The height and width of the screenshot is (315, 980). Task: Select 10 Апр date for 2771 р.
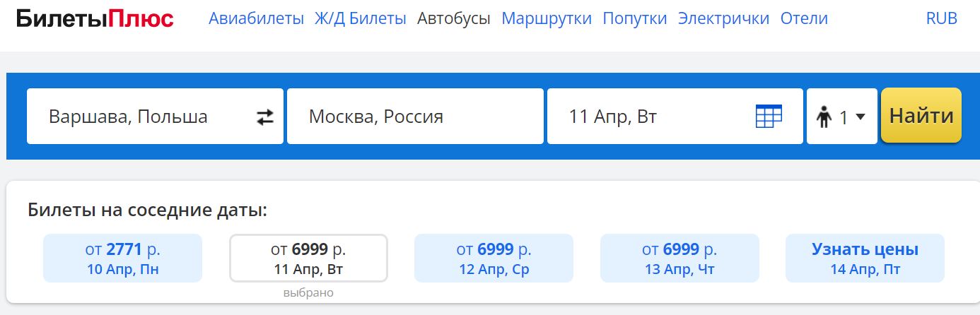point(122,258)
